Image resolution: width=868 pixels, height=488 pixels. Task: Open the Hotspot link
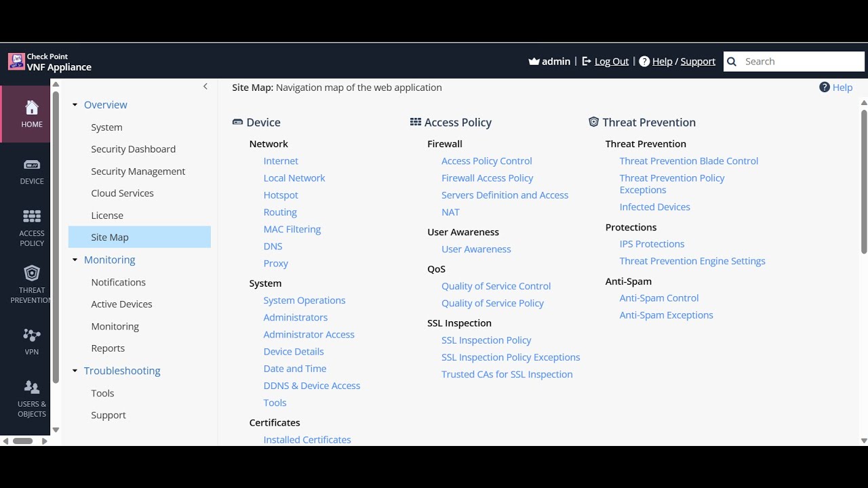281,195
